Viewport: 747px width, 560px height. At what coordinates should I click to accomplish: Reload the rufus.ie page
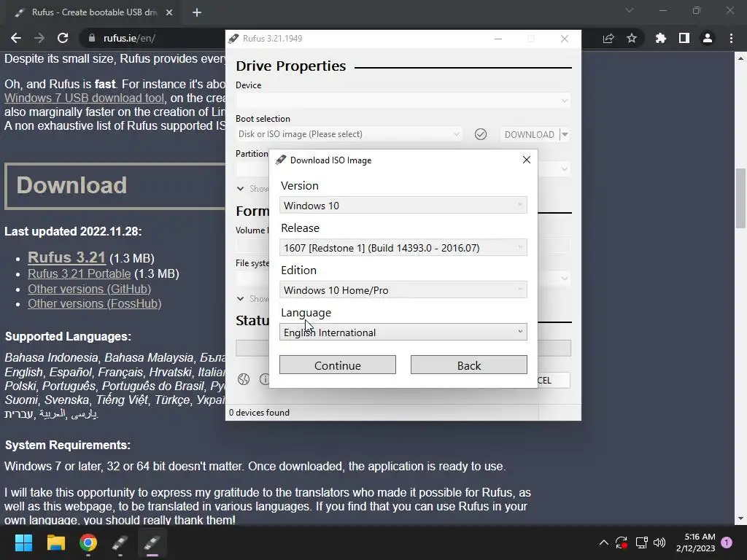coord(63,38)
